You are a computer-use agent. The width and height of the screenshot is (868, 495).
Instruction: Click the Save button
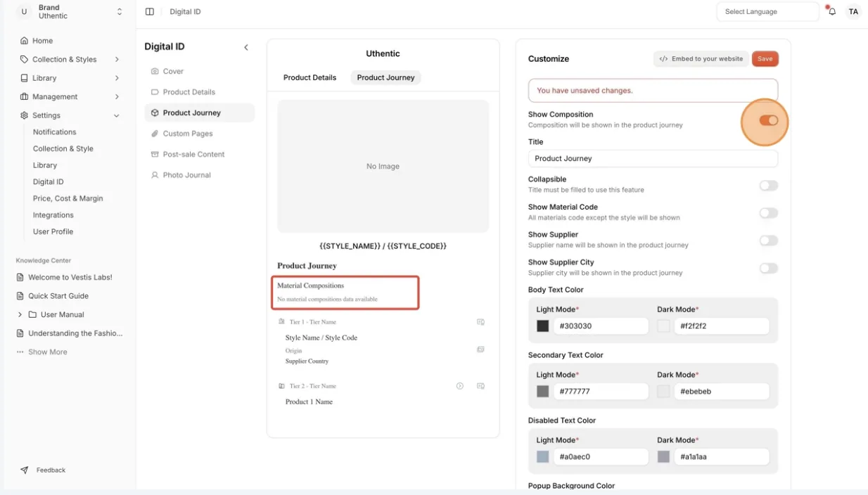[x=765, y=59]
